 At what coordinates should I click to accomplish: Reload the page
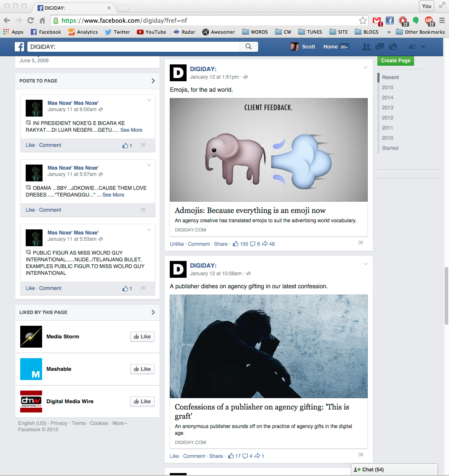(x=30, y=21)
